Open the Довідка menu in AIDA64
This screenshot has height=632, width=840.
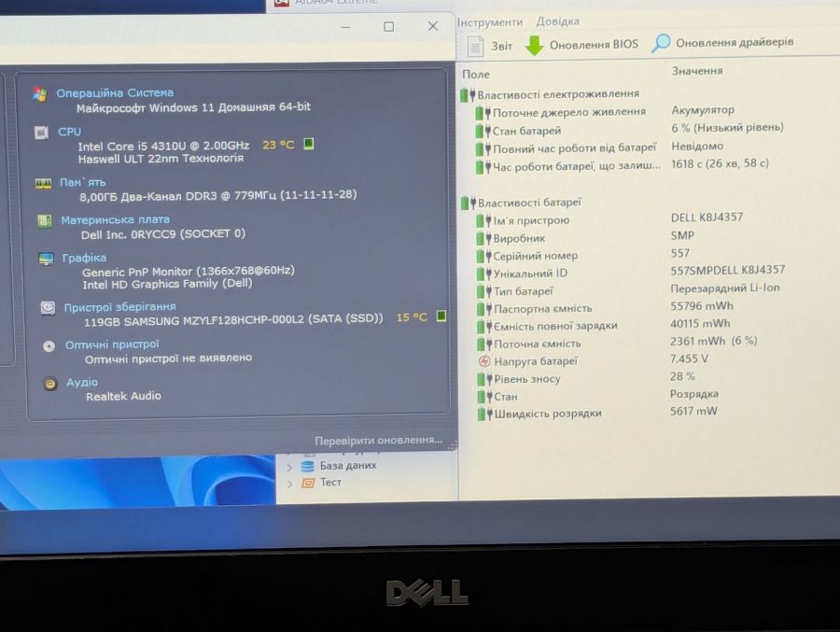(x=558, y=21)
